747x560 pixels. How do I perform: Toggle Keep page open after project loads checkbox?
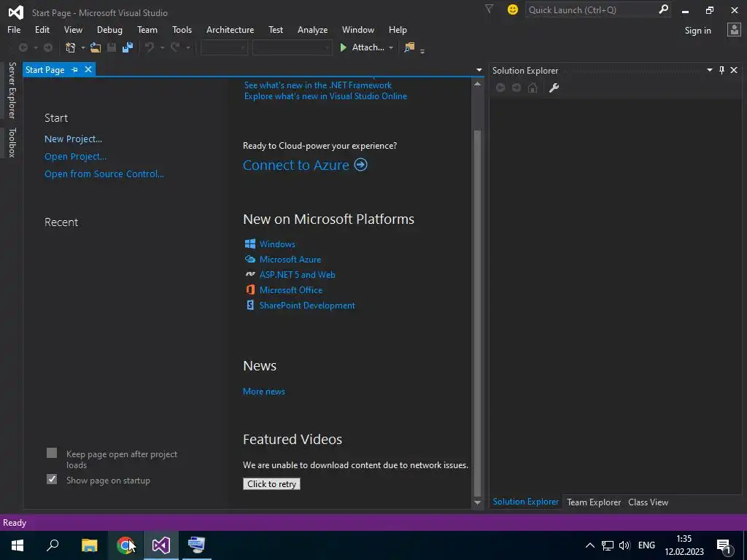(x=52, y=453)
